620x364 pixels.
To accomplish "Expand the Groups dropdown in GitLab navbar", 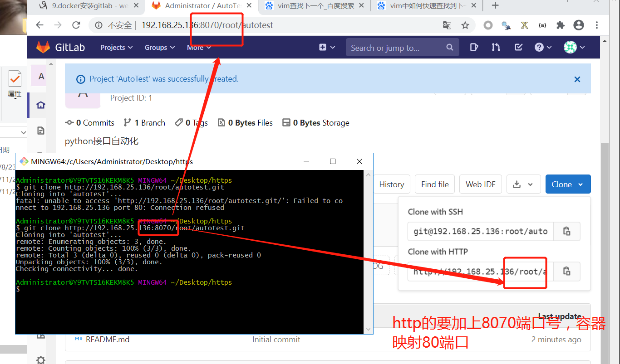I will click(x=160, y=47).
